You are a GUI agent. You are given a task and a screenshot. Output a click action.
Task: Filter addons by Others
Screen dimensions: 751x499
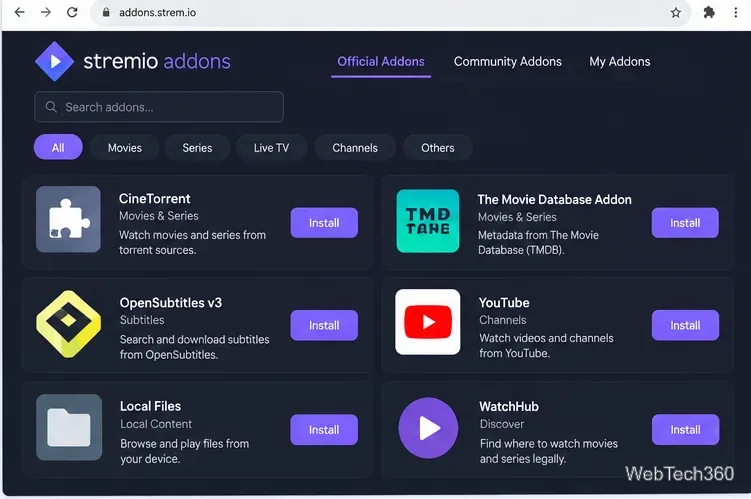438,148
